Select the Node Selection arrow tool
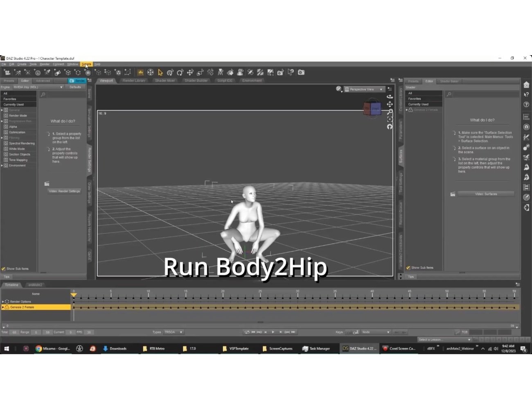 160,72
